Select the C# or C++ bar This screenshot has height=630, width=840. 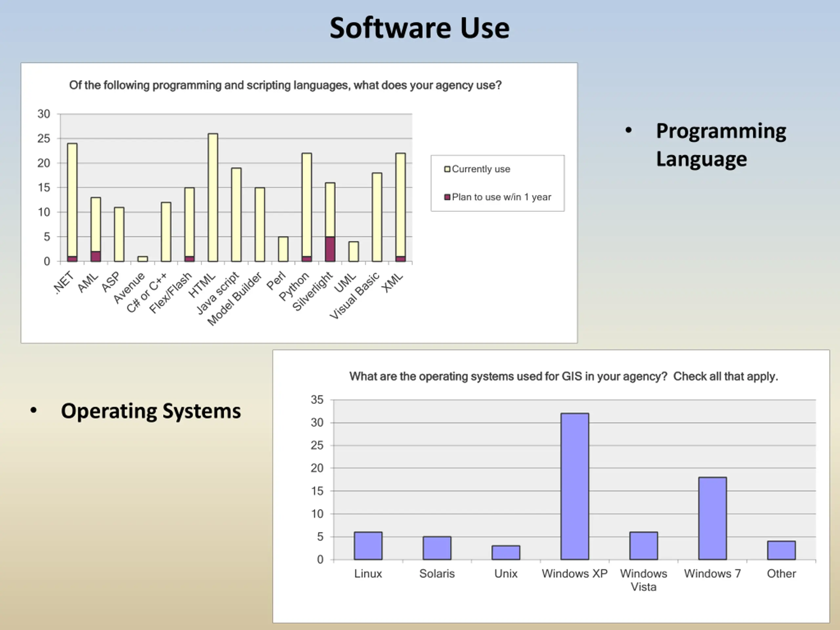click(166, 232)
